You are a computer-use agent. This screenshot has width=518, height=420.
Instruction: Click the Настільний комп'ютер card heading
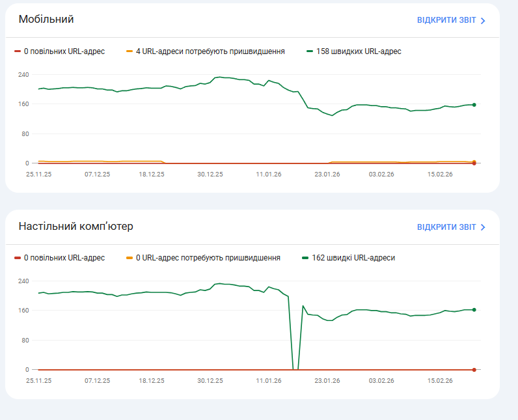click(x=75, y=227)
